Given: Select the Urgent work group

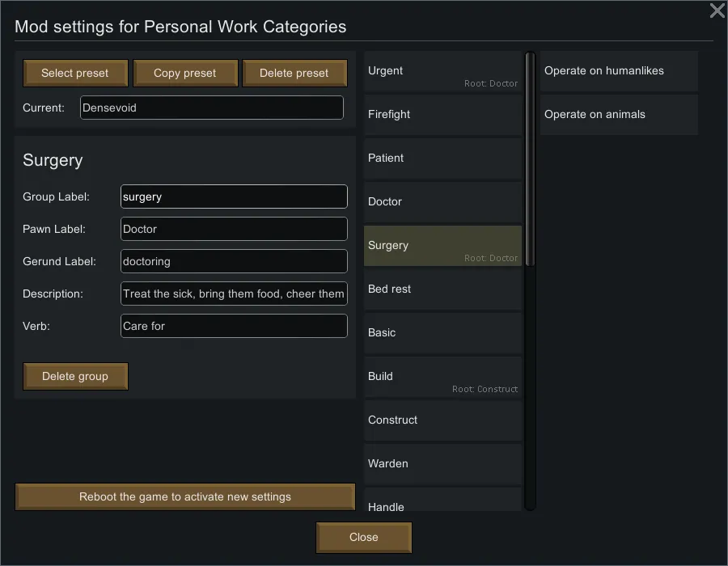Looking at the screenshot, I should (x=442, y=71).
